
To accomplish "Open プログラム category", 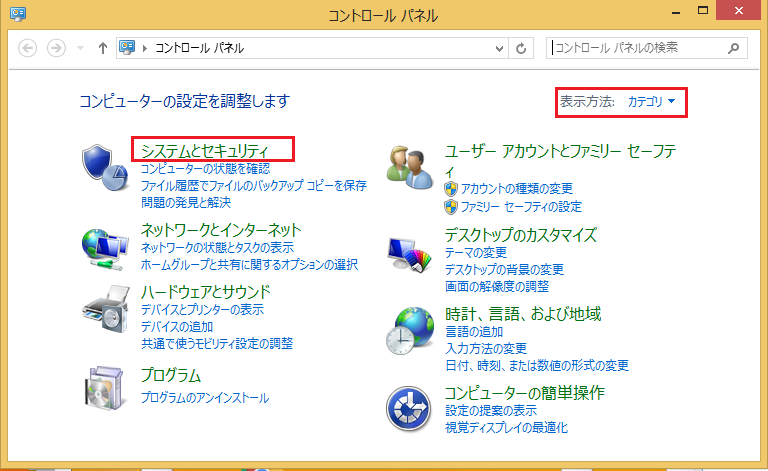I will 171,376.
